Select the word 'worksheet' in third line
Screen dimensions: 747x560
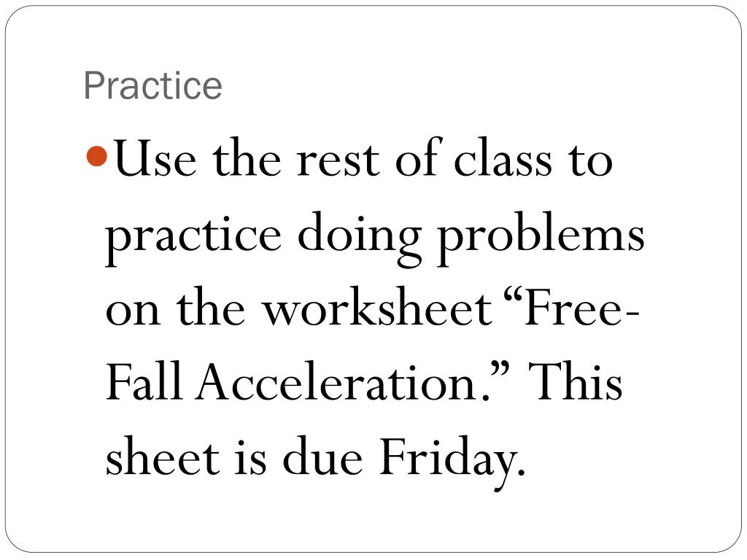point(378,307)
